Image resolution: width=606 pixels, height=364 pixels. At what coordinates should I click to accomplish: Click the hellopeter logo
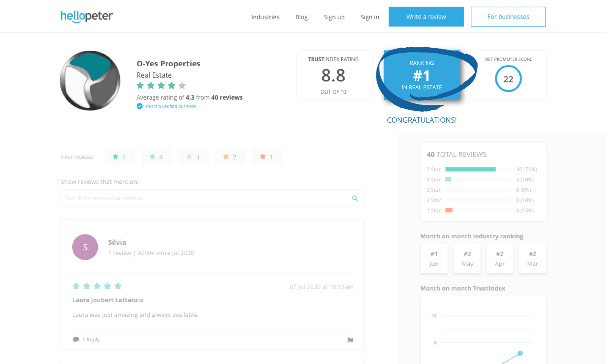(x=86, y=16)
